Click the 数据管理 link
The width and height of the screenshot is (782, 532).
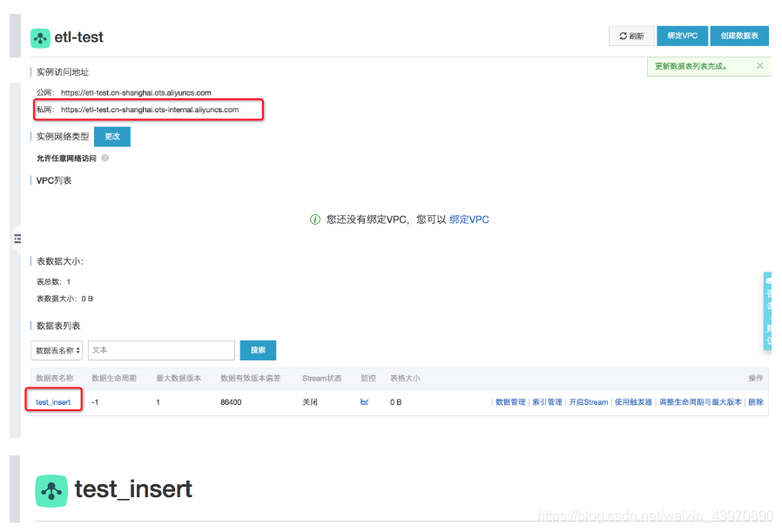[x=510, y=402]
